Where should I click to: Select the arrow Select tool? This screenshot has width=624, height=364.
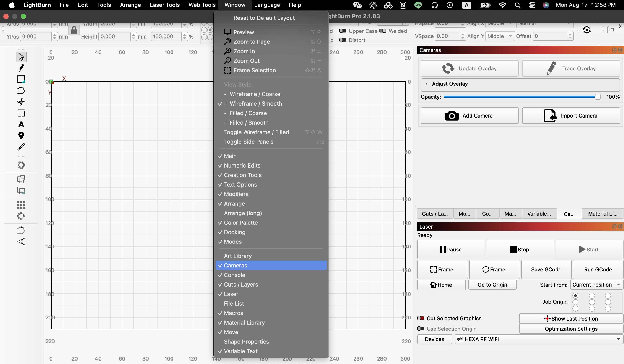(21, 57)
